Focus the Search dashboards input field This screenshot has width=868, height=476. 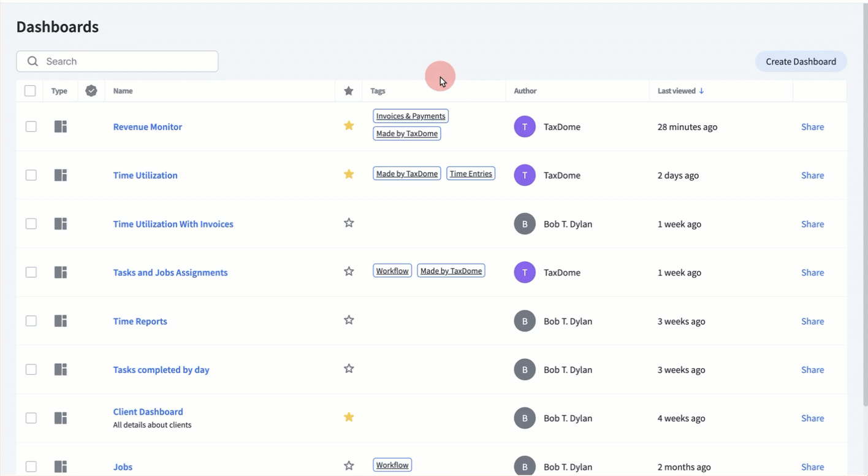click(126, 61)
